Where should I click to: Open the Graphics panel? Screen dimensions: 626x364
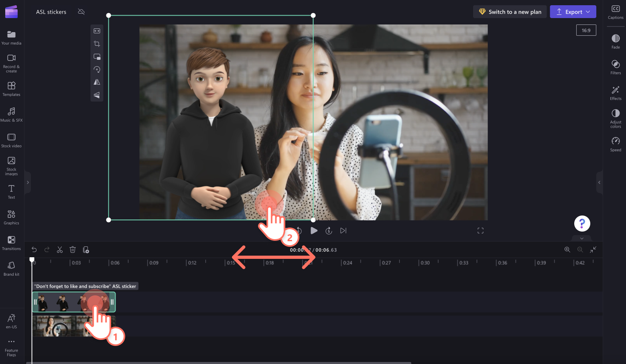(11, 218)
